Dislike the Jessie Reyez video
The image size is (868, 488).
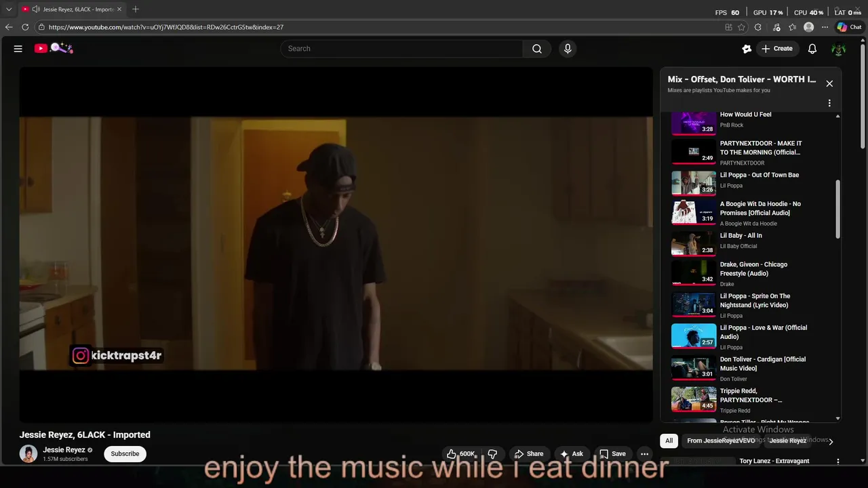pyautogui.click(x=493, y=453)
